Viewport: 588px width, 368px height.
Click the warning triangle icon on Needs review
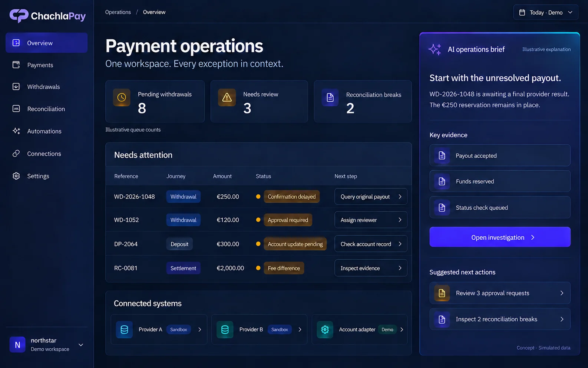[x=227, y=98]
